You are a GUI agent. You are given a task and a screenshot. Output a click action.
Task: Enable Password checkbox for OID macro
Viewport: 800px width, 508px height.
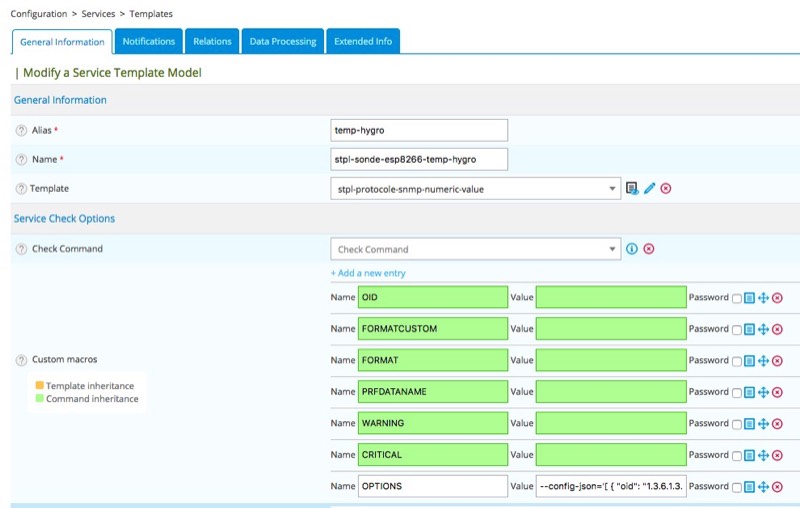click(x=737, y=298)
